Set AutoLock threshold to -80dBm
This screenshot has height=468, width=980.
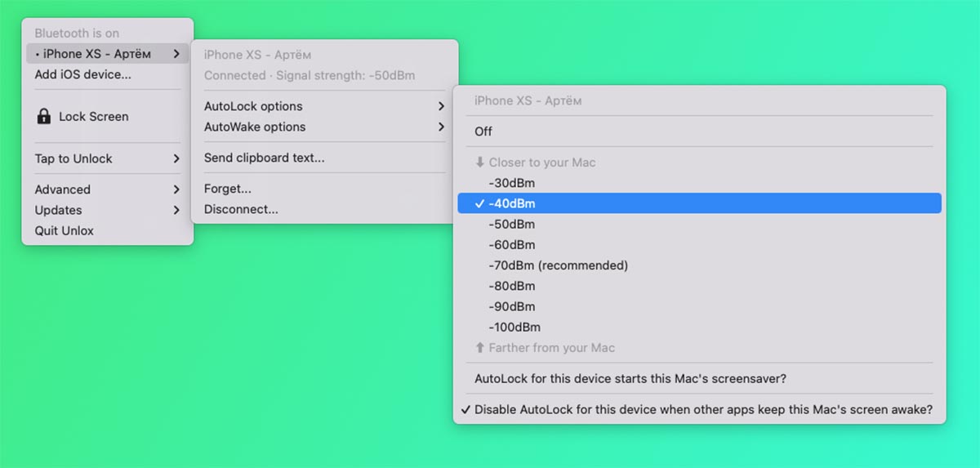pyautogui.click(x=700, y=286)
